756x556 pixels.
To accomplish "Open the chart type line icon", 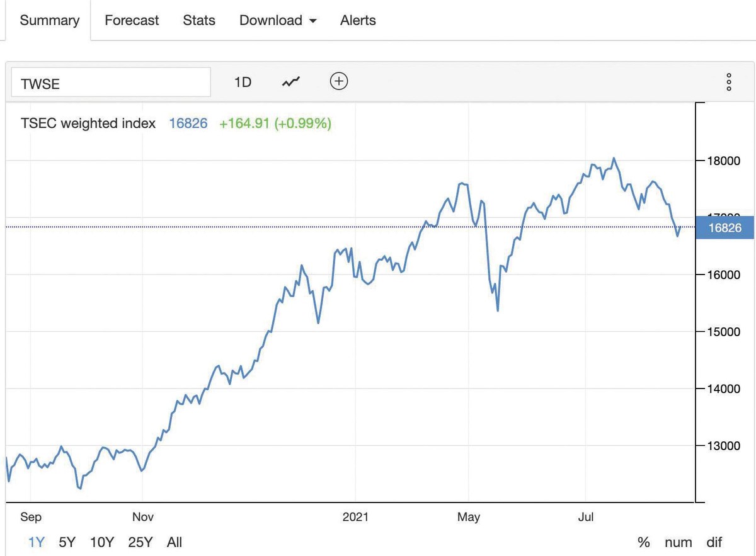I will [291, 82].
